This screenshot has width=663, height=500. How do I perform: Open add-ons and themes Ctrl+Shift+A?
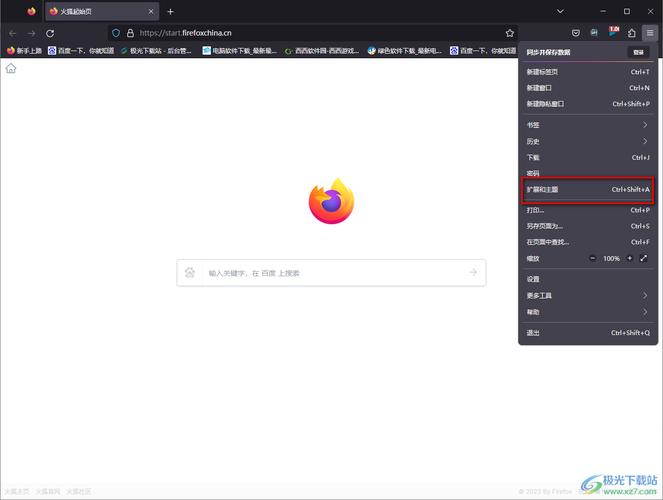(x=588, y=189)
